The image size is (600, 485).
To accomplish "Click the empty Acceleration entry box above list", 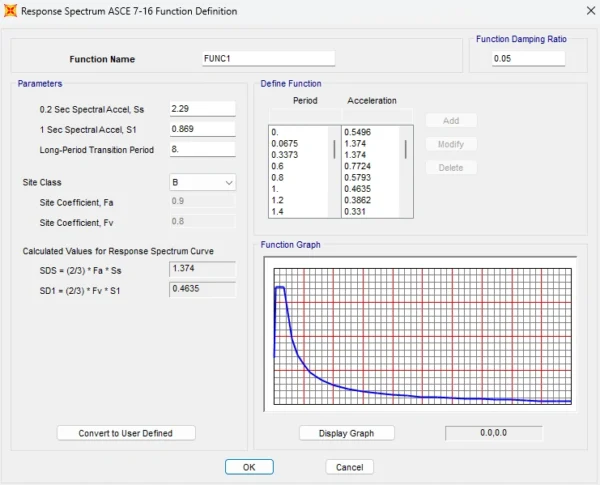I will tap(377, 115).
